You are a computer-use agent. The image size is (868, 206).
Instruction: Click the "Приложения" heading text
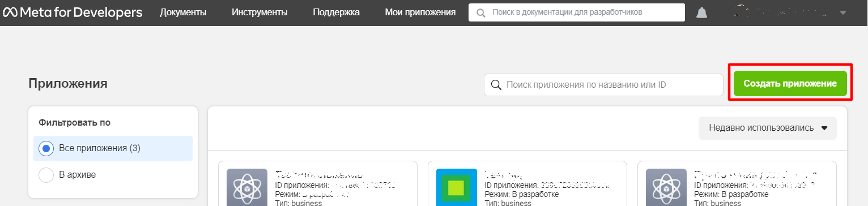[x=68, y=84]
